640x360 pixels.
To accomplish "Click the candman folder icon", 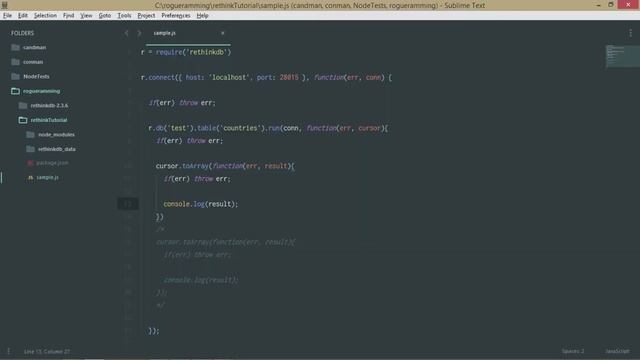I will 16,47.
